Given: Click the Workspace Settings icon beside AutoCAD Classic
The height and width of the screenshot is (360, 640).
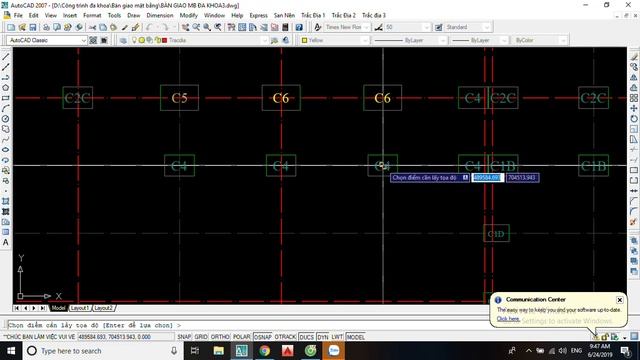Looking at the screenshot, I should pyautogui.click(x=93, y=40).
